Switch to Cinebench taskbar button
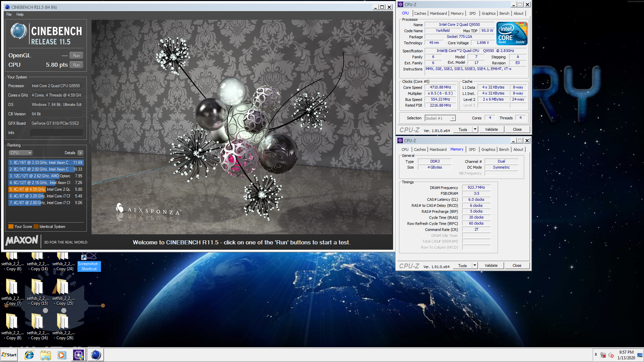 point(96,355)
